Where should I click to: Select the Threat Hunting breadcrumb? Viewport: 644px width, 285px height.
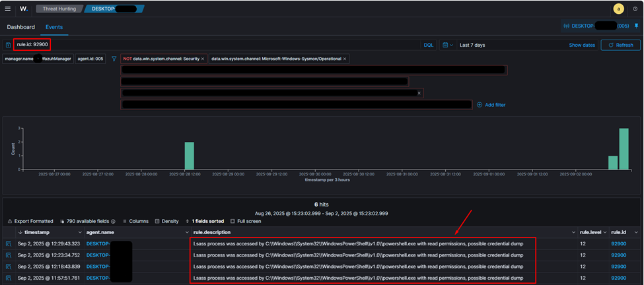pos(58,9)
